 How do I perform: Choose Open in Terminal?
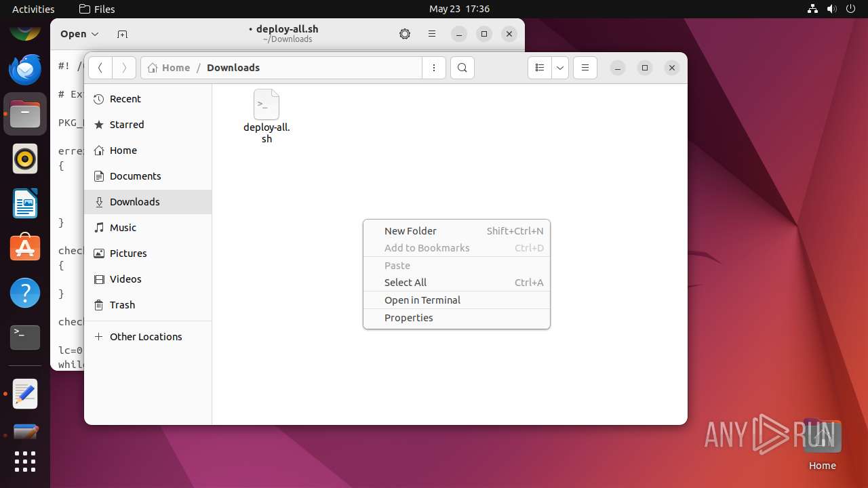point(456,300)
